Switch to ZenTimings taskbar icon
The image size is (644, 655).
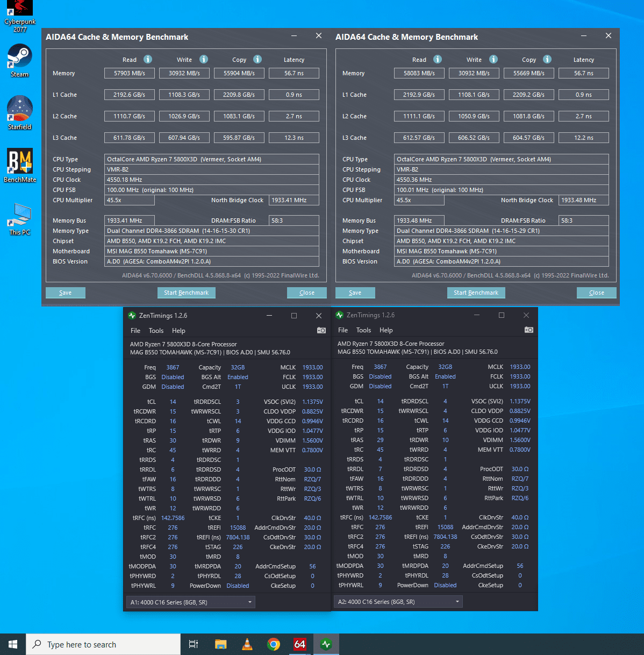[x=326, y=644]
